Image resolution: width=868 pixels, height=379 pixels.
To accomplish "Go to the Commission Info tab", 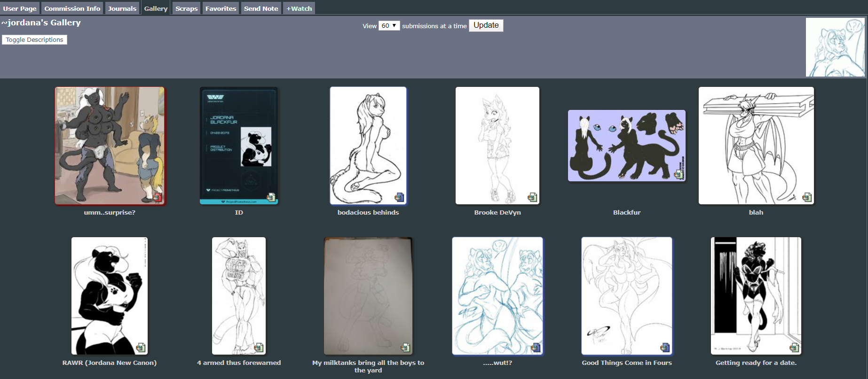I will click(72, 8).
